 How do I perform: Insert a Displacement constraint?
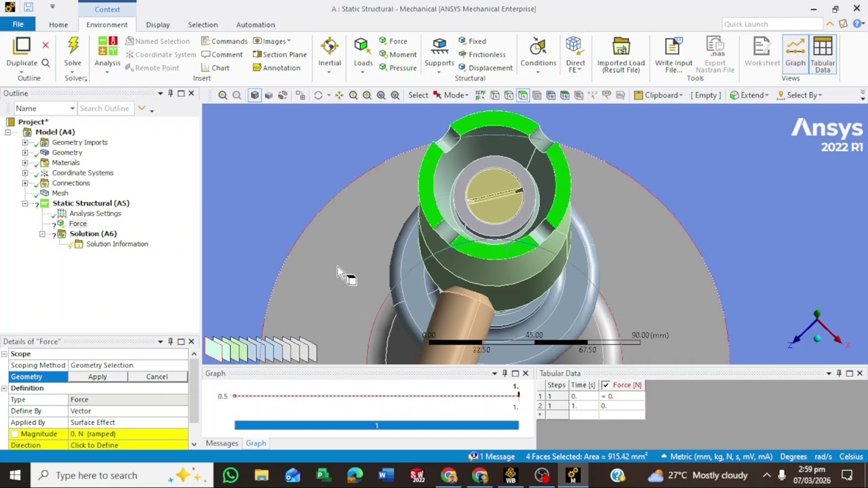click(x=485, y=68)
